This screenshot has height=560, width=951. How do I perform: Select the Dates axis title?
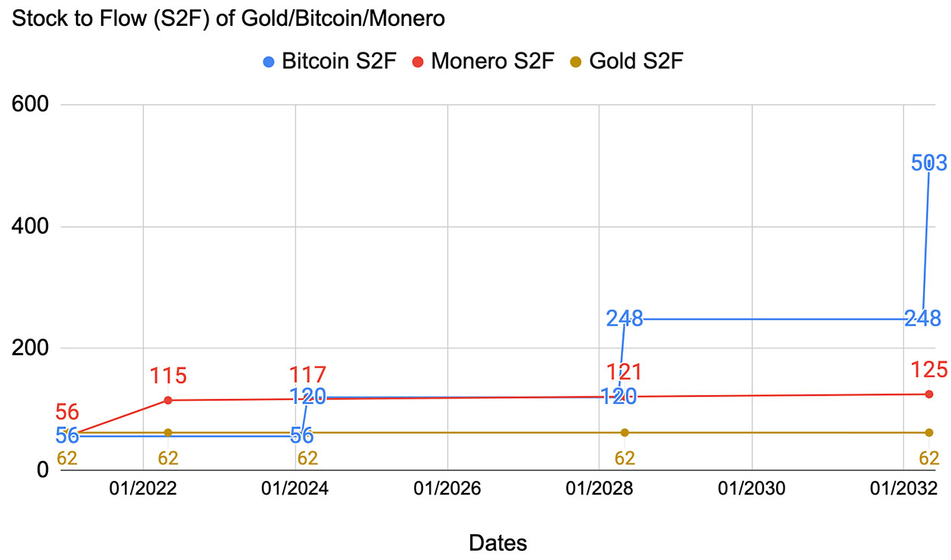point(498,542)
